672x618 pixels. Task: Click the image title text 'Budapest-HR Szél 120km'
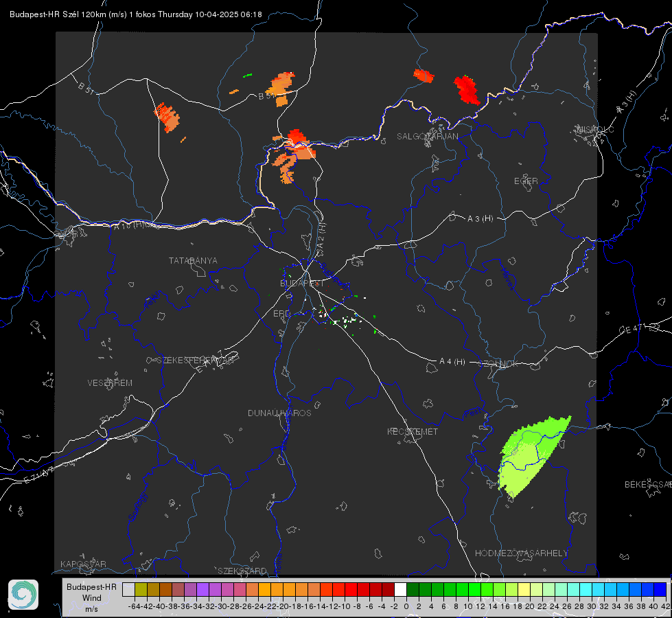pos(58,14)
